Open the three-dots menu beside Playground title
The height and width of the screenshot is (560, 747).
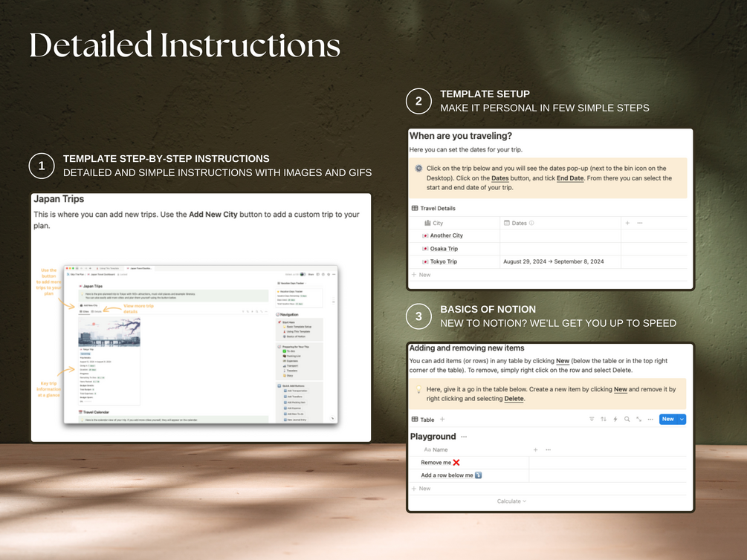tap(464, 437)
